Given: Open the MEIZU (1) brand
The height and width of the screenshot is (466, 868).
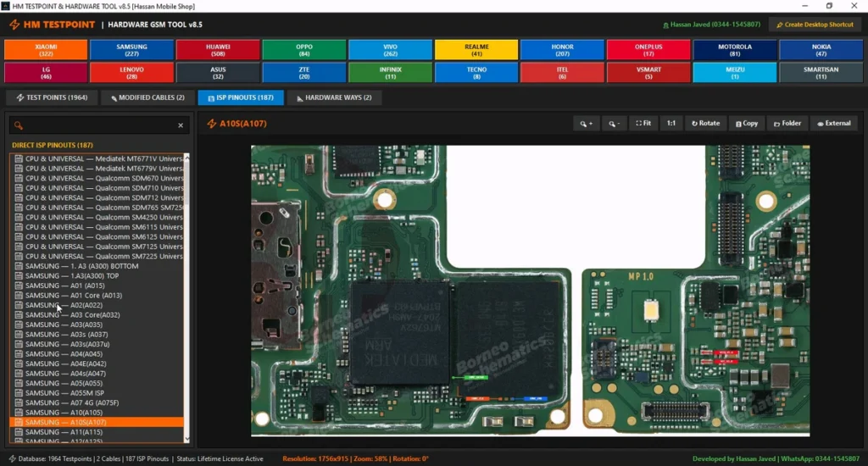Looking at the screenshot, I should [x=735, y=73].
